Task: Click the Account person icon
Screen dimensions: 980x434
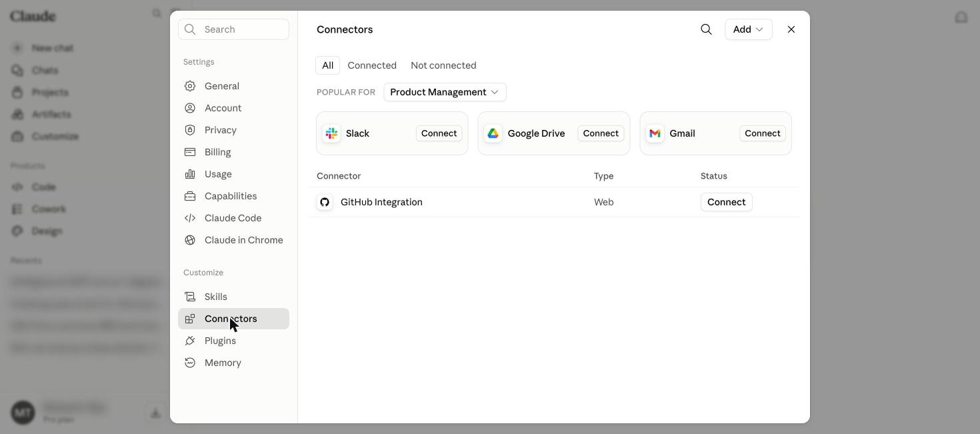Action: [190, 108]
